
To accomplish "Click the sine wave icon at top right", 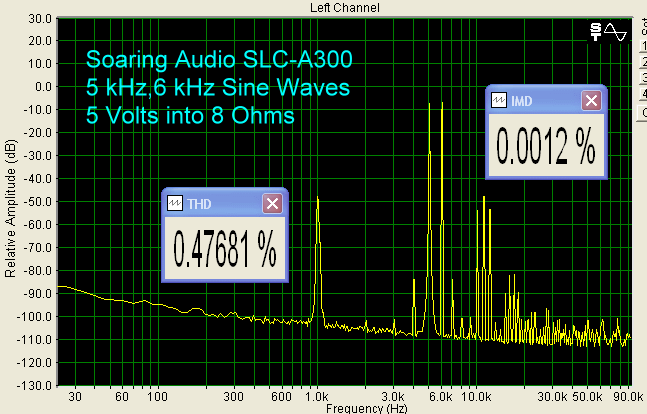I will pos(616,32).
